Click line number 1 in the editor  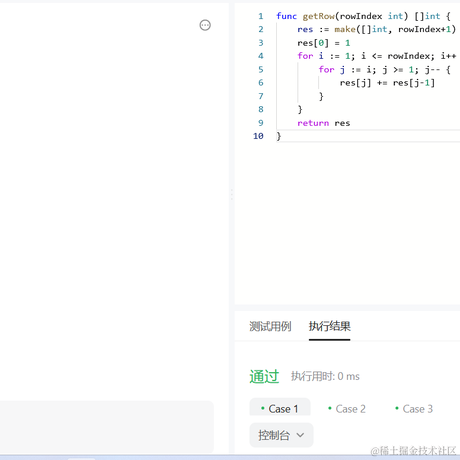(x=261, y=16)
